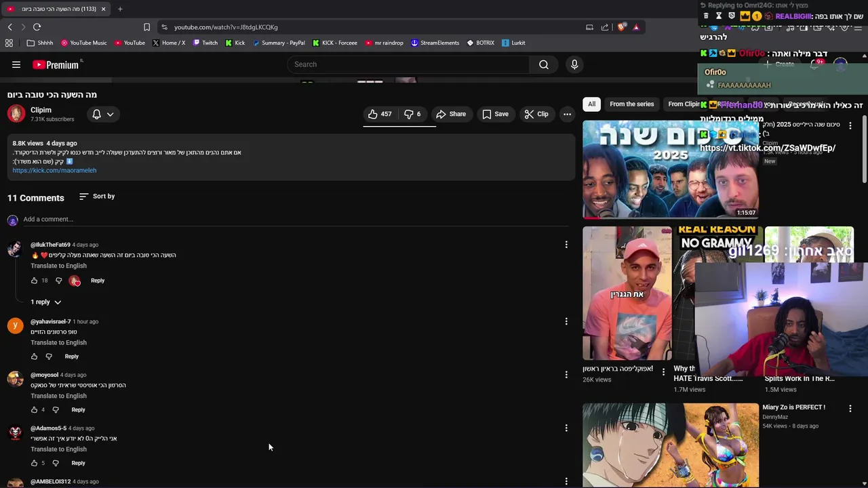
Task: Open the YouTube guide hamburger menu
Action: pos(16,64)
